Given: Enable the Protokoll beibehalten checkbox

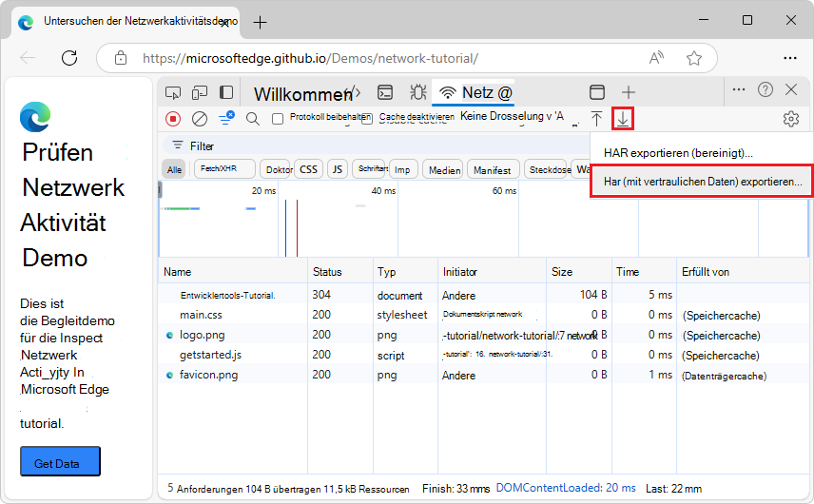Looking at the screenshot, I should point(278,119).
